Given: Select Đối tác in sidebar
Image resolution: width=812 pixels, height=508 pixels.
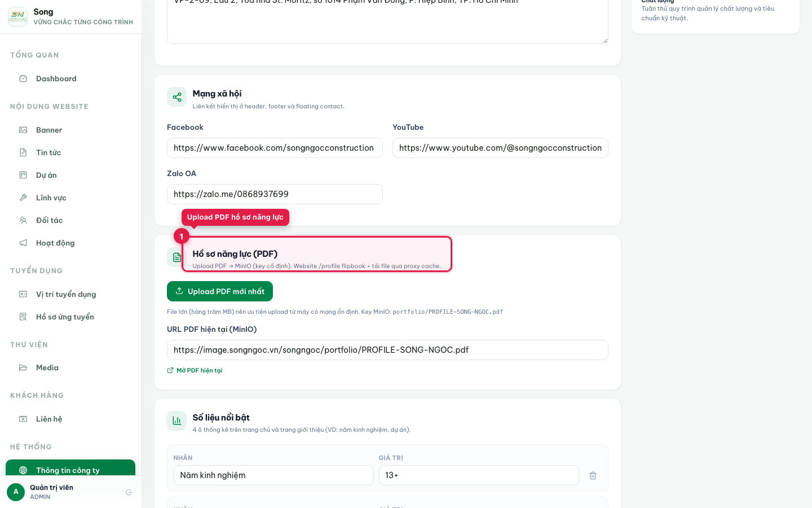Looking at the screenshot, I should 70,220.
